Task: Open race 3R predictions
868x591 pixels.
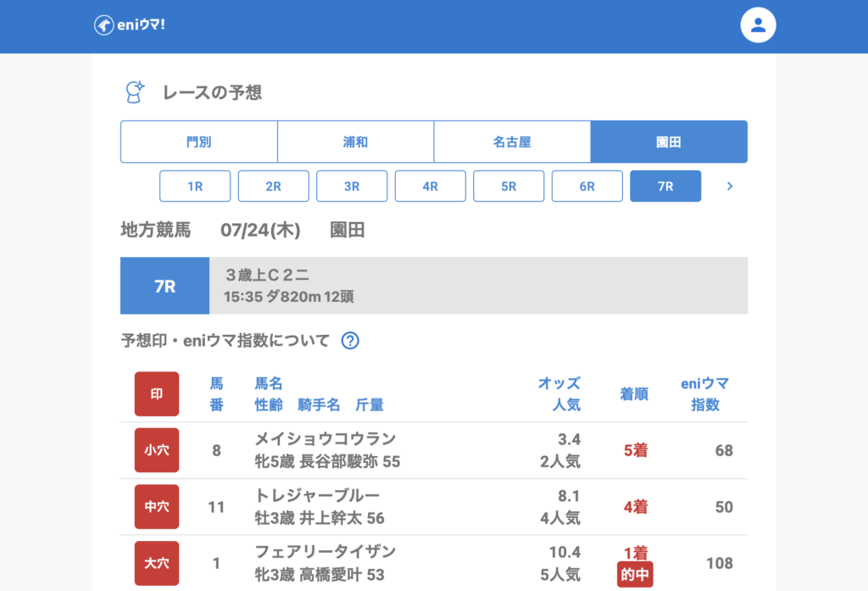Action: click(x=352, y=187)
